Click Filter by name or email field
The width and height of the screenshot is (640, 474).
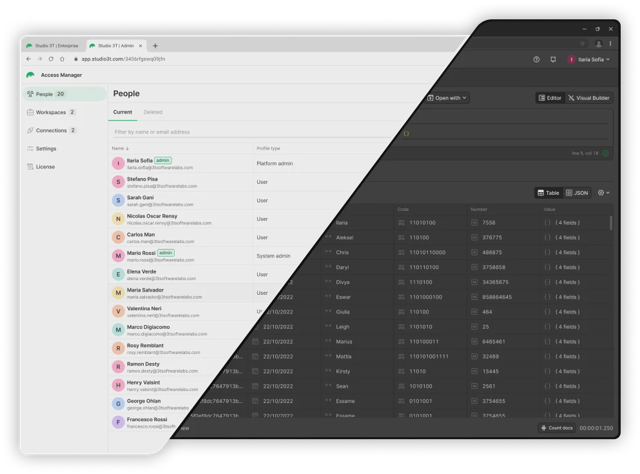pos(253,132)
